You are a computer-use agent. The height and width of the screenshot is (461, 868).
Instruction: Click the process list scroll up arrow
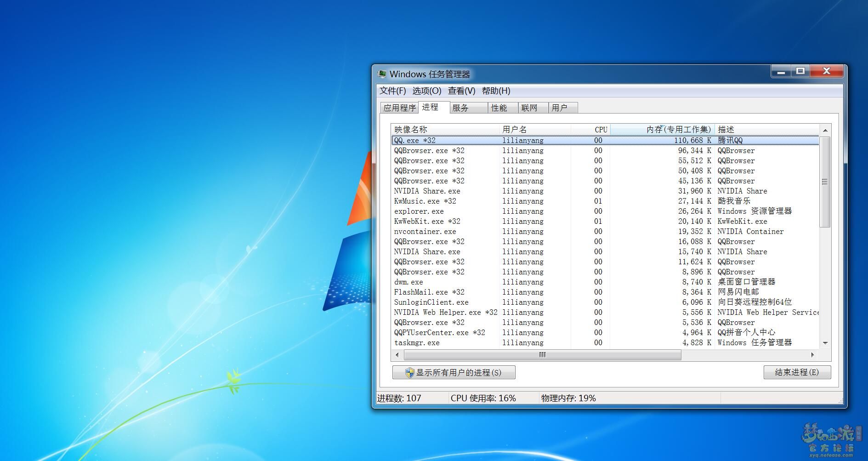pyautogui.click(x=825, y=130)
